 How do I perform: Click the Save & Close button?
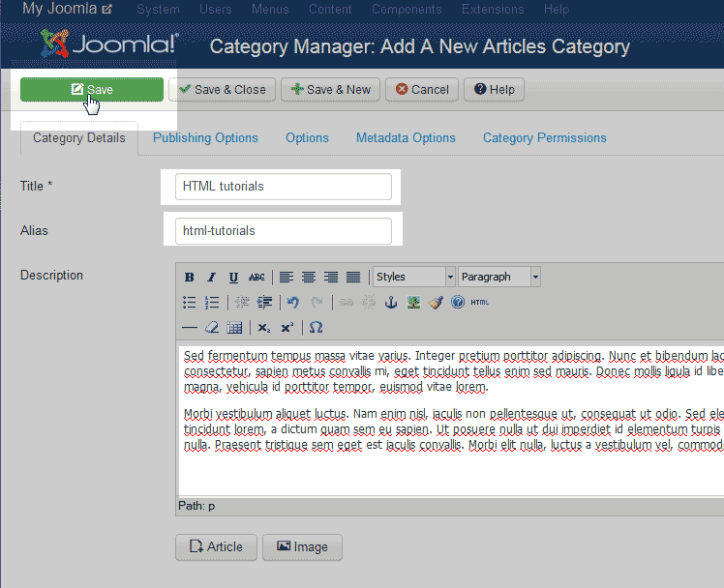click(223, 90)
